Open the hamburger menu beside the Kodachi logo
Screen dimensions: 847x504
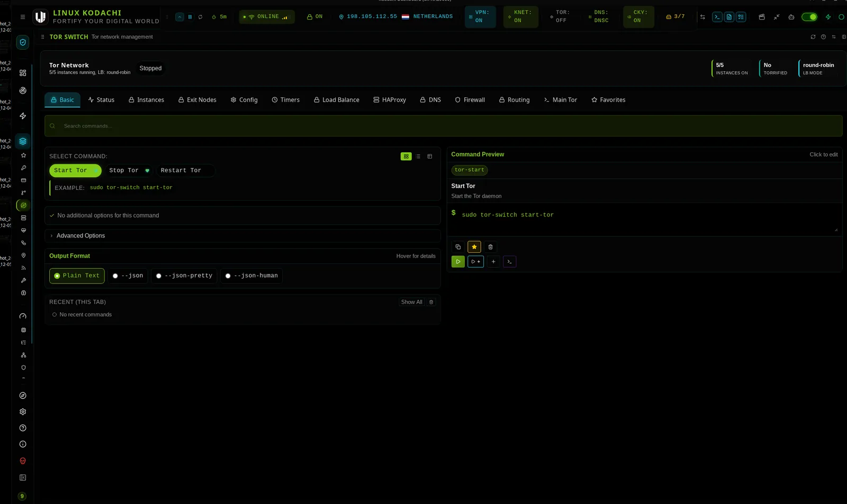pyautogui.click(x=23, y=17)
